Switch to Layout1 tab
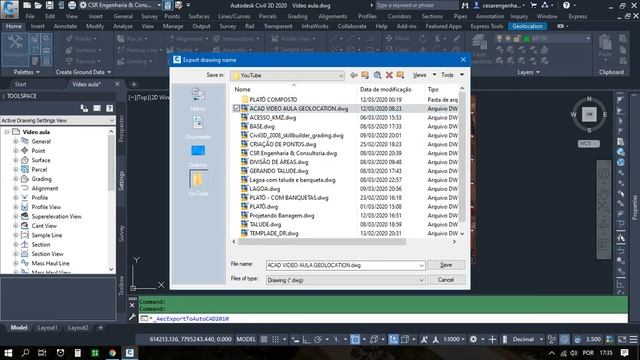 48,328
